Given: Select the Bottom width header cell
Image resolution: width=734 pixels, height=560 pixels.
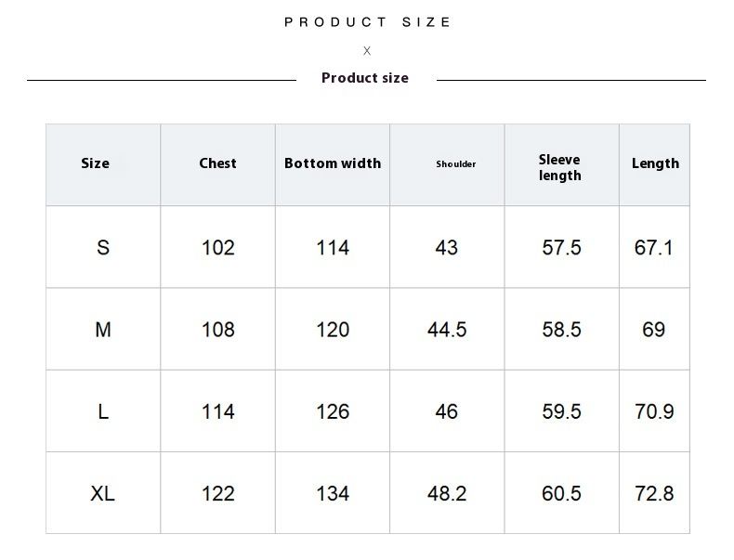Looking at the screenshot, I should [333, 163].
